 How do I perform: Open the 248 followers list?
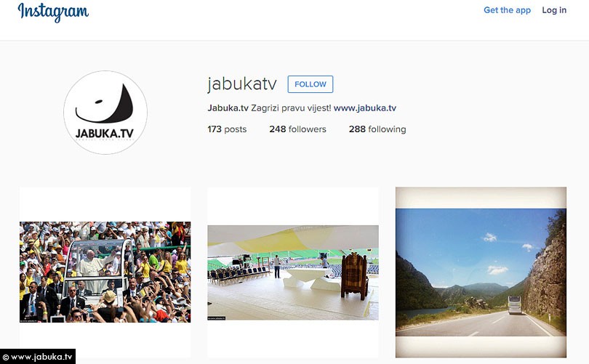point(297,129)
